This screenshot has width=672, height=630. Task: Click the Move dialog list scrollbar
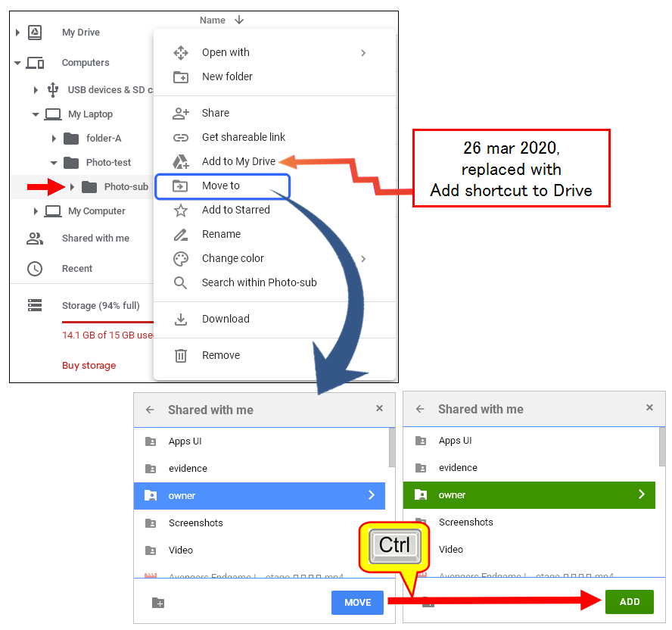pyautogui.click(x=392, y=448)
